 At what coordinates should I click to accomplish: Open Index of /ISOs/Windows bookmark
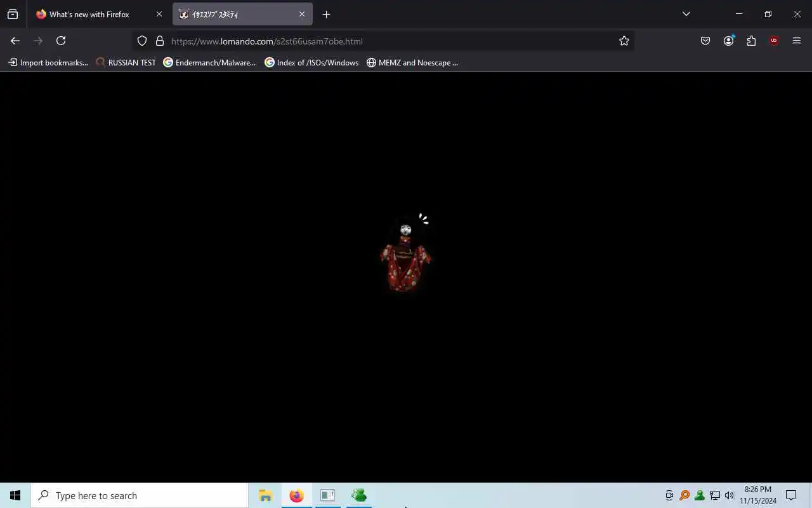pos(311,62)
